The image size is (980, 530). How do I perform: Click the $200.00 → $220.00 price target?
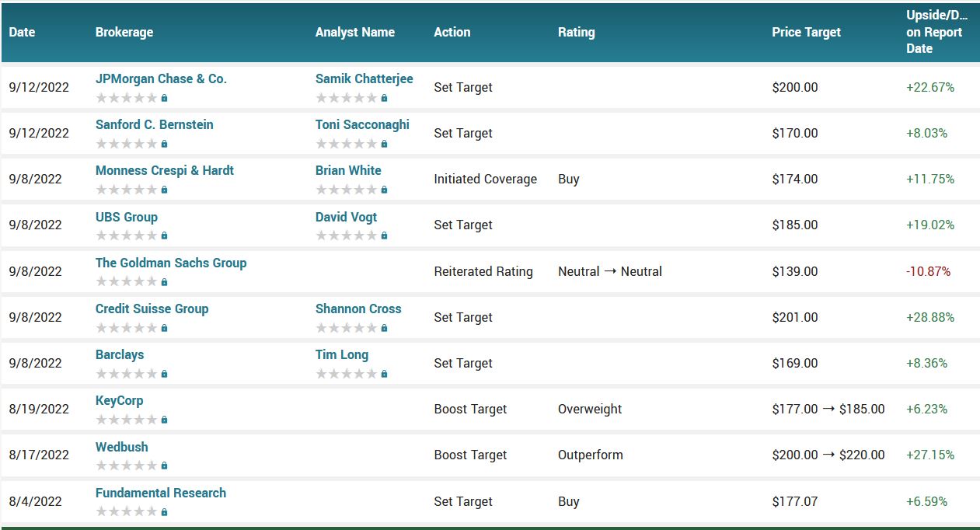(x=828, y=455)
